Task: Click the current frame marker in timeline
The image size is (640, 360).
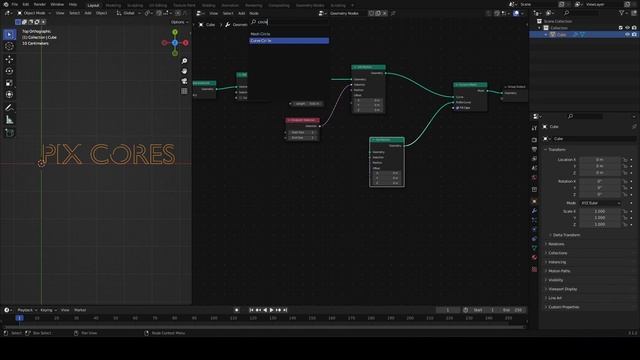Action: coord(19,318)
